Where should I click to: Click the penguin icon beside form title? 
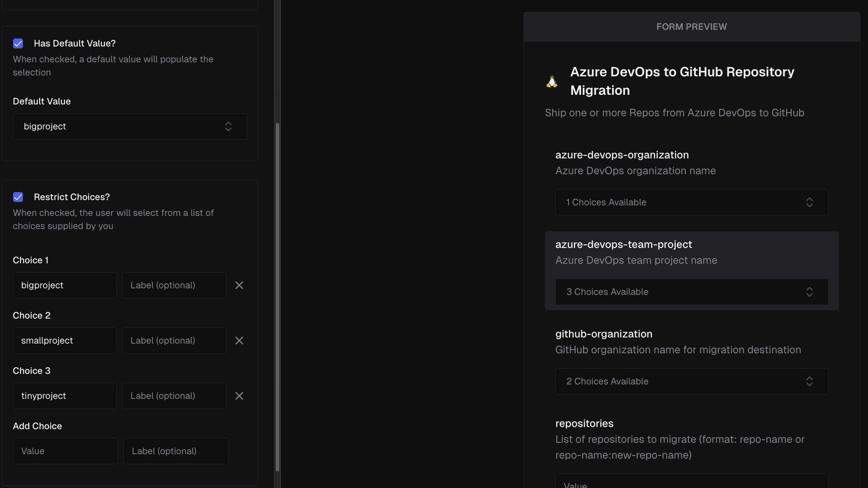click(x=552, y=82)
